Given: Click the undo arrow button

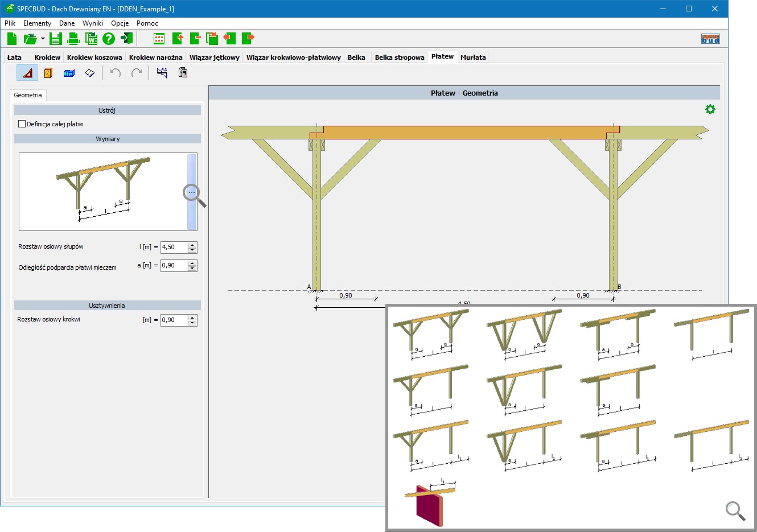Looking at the screenshot, I should 116,73.
